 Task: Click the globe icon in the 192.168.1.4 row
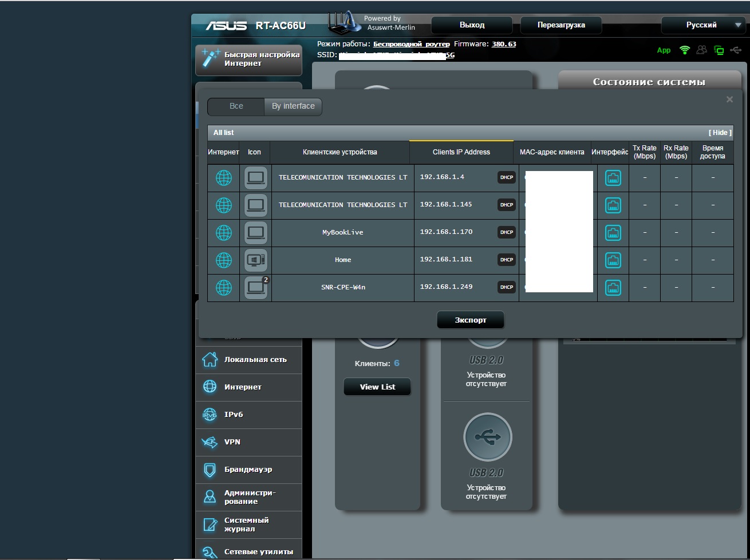224,178
